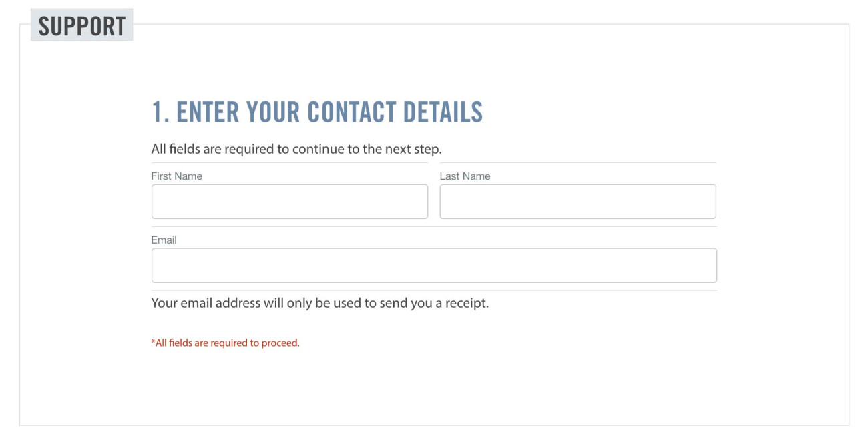Click the email receipt notice text
This screenshot has width=868, height=446.
[x=320, y=303]
